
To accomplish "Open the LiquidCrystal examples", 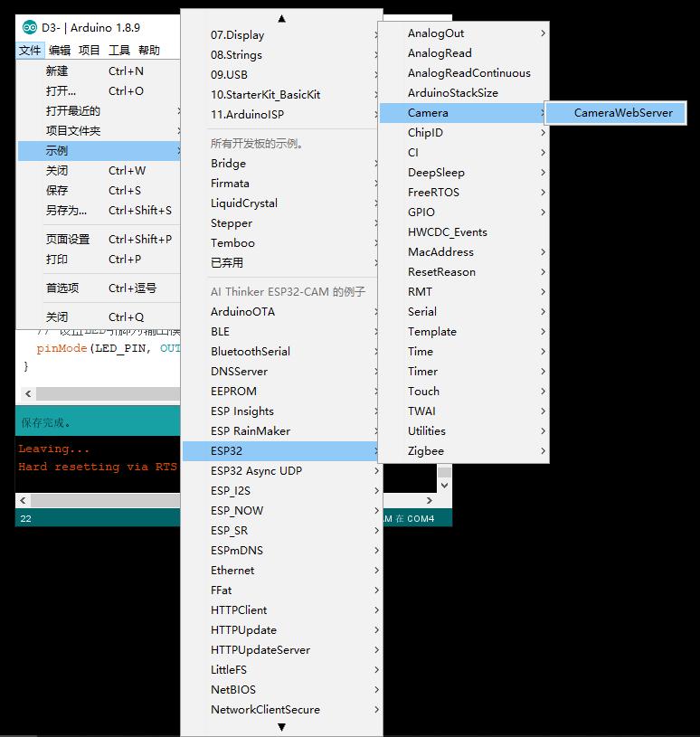I will pos(281,203).
